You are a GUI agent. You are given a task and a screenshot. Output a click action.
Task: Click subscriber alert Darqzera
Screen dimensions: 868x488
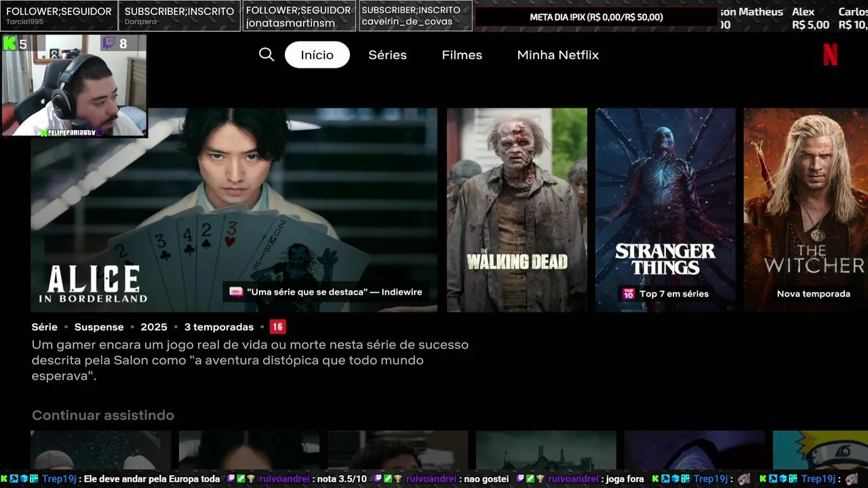[x=179, y=16]
